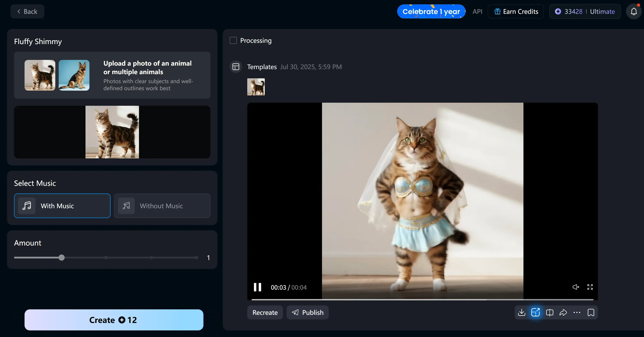Select the Processing checkbox
This screenshot has width=644, height=337.
tap(233, 40)
